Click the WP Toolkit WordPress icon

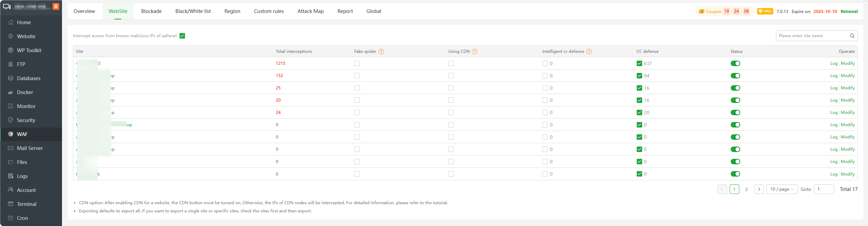pyautogui.click(x=11, y=50)
